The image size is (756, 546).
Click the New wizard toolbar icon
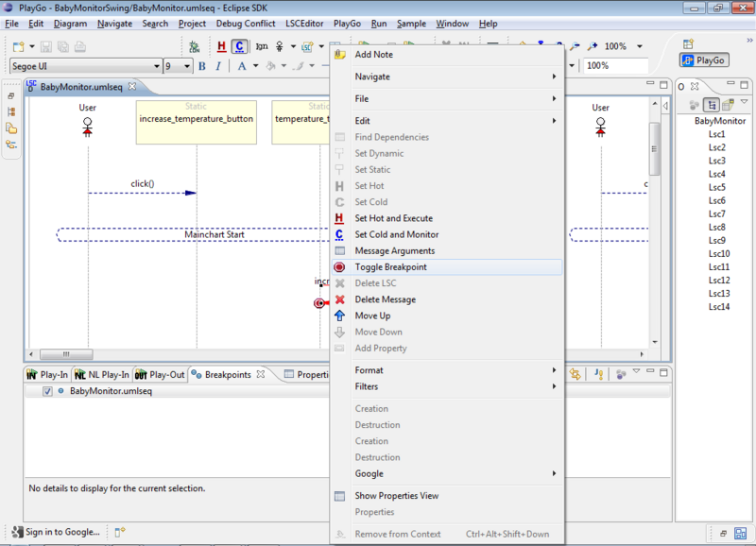pyautogui.click(x=18, y=46)
